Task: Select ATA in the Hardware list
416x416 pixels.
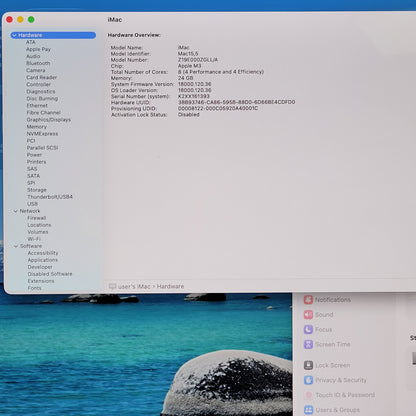Action: pyautogui.click(x=31, y=42)
